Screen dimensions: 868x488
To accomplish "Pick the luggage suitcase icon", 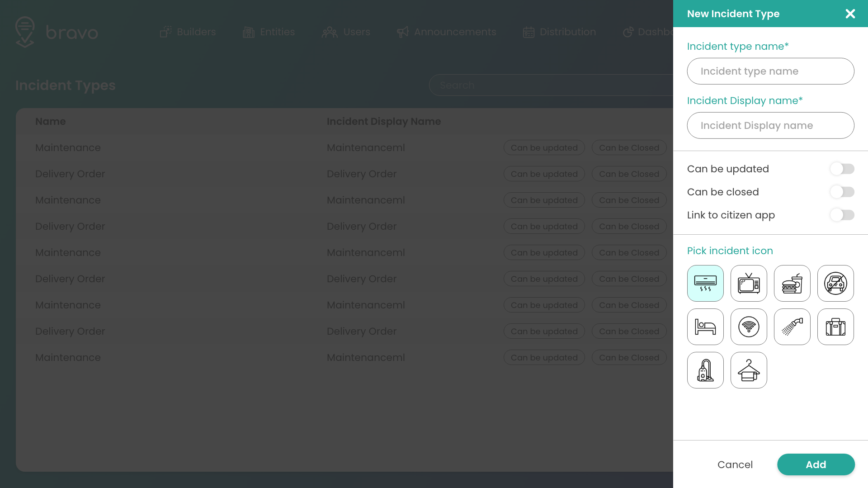I will (835, 327).
